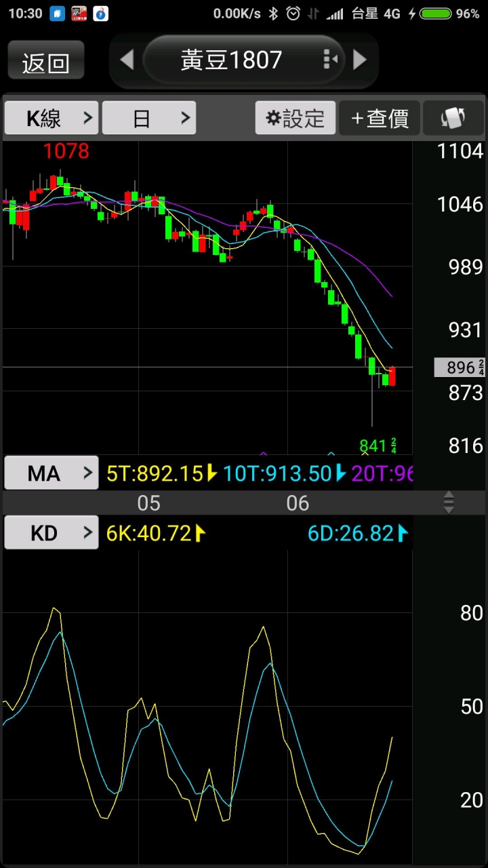Tap the 06 month marker on date axis
Screen dimensions: 488x868
(298, 503)
